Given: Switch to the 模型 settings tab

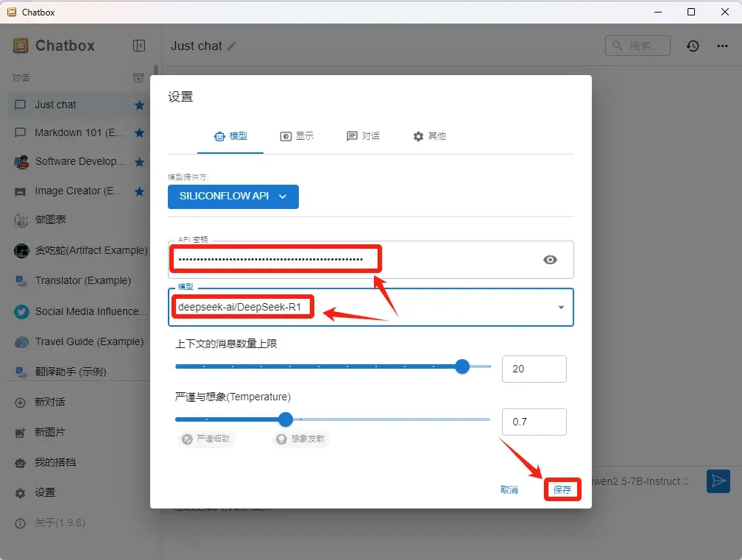Looking at the screenshot, I should (x=230, y=136).
